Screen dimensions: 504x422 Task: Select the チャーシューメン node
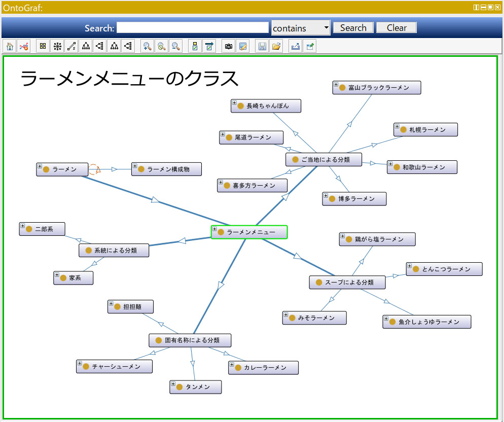point(115,367)
